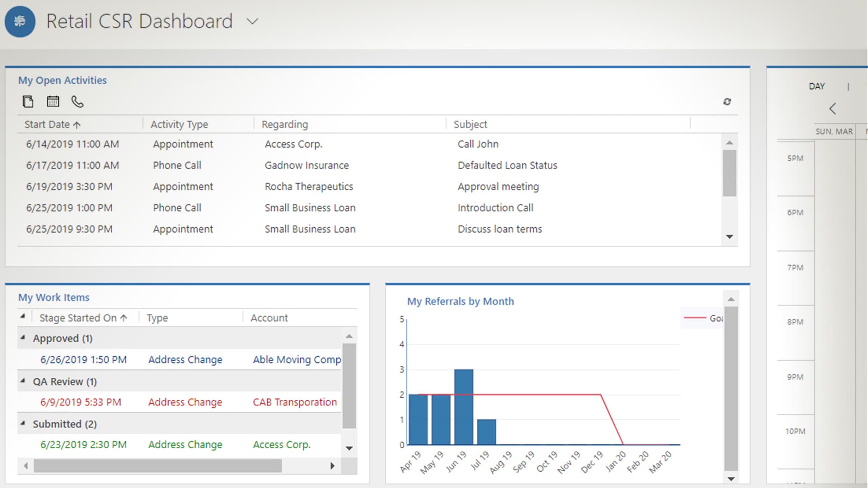Collapse the Submitted (2) group
868x488 pixels.
[x=23, y=423]
